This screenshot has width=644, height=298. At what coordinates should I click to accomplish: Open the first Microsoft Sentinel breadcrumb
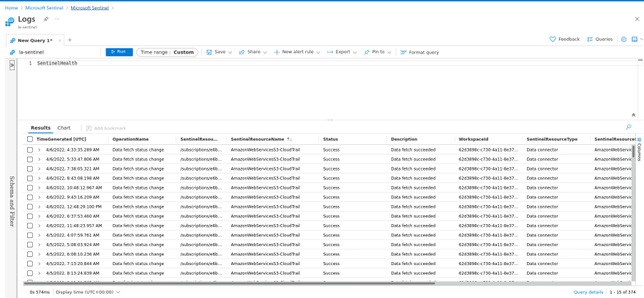pyautogui.click(x=45, y=8)
